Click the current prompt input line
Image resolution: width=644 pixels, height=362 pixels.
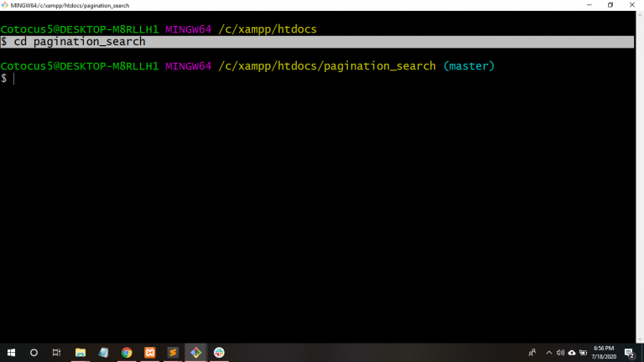tap(317, 79)
